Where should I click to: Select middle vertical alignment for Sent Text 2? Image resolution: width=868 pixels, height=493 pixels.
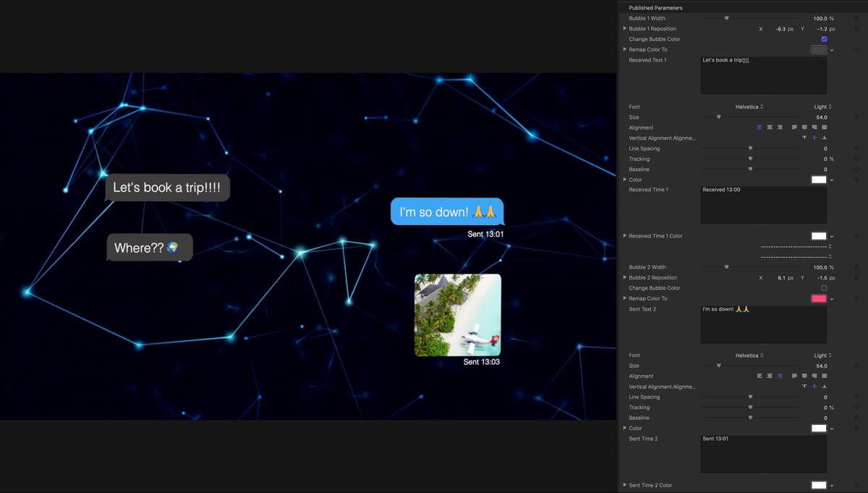(x=814, y=386)
